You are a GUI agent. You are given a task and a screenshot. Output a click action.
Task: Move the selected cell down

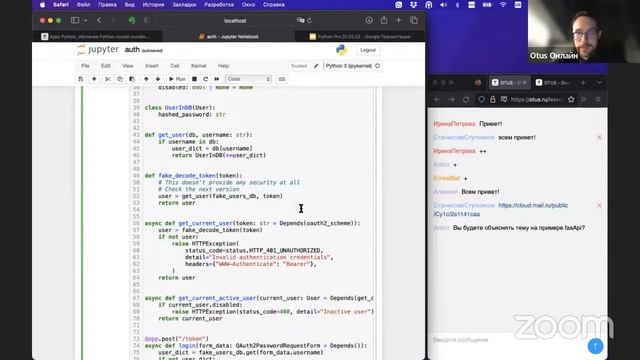pos(158,79)
